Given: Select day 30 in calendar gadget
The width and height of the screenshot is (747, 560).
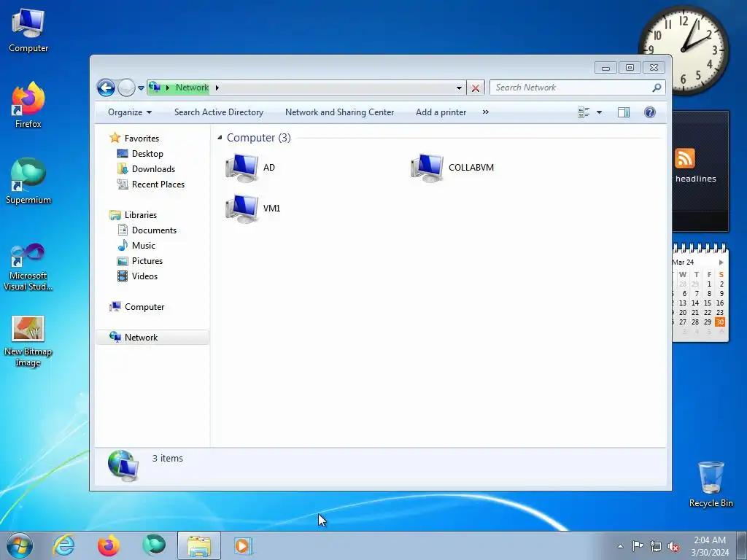Looking at the screenshot, I should (x=720, y=322).
